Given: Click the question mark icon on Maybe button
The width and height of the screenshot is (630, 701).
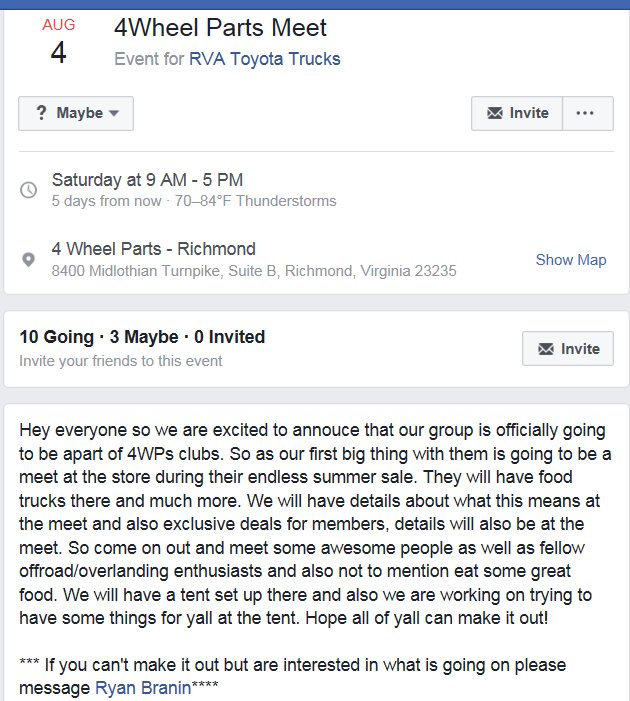Looking at the screenshot, I should 41,113.
